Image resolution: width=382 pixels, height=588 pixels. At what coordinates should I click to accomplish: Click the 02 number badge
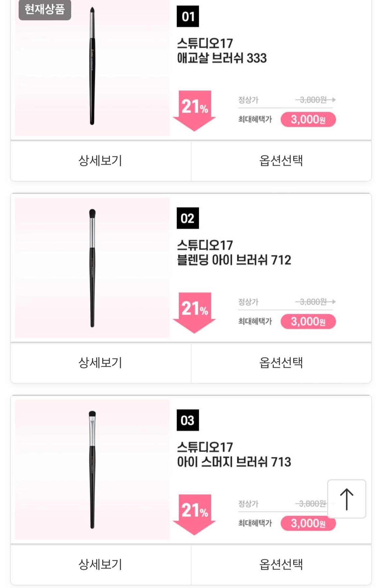[x=188, y=218]
